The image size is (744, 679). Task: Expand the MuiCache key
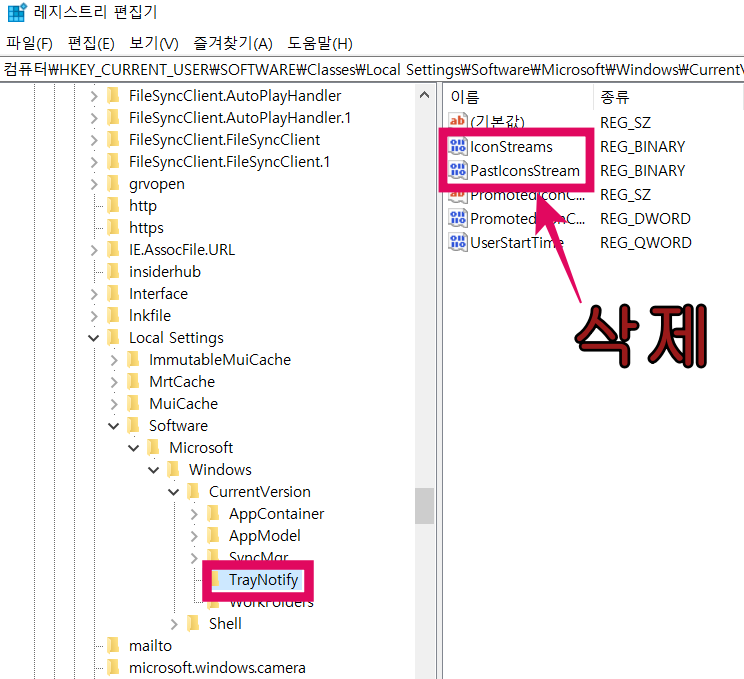tap(114, 404)
